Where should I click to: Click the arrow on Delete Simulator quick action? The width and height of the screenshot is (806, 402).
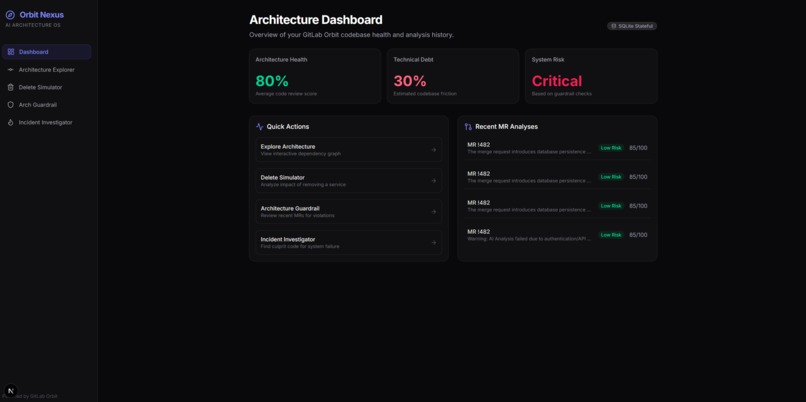tap(433, 181)
